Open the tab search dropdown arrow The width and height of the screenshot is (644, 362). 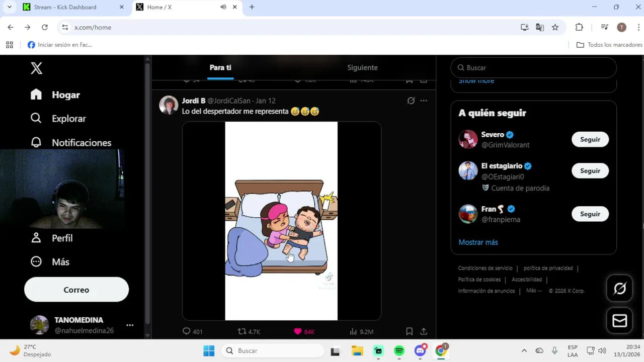pyautogui.click(x=9, y=7)
